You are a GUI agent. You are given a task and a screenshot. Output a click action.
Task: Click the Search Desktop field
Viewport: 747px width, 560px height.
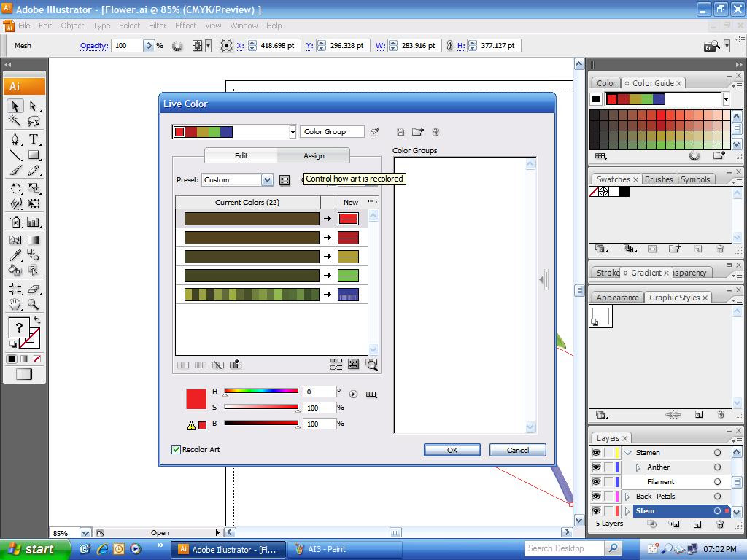pyautogui.click(x=565, y=548)
